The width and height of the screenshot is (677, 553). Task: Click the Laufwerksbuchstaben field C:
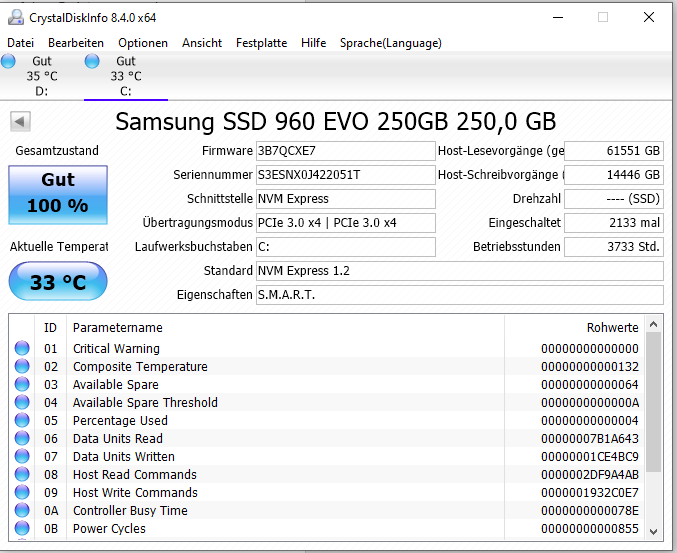point(345,246)
